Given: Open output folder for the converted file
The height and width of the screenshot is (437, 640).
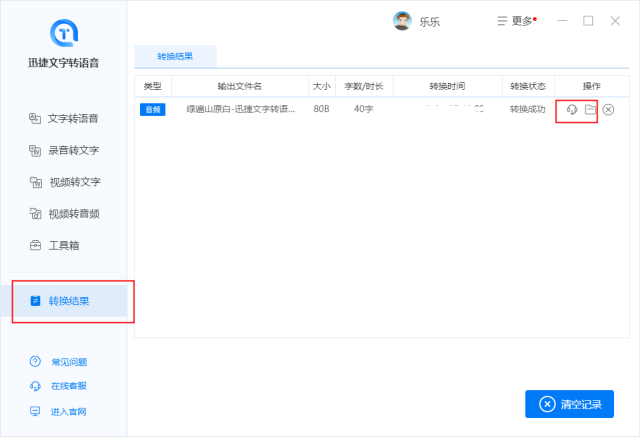Looking at the screenshot, I should tap(590, 109).
